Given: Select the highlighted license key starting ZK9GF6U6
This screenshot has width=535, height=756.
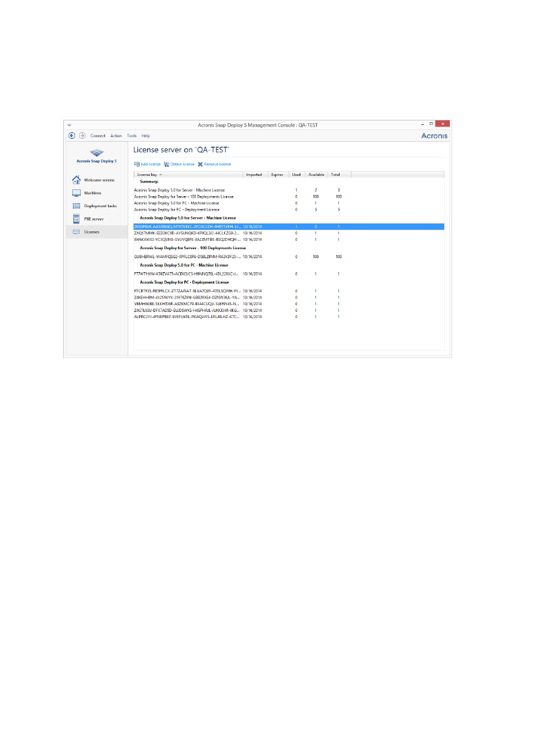Looking at the screenshot, I should point(289,227).
